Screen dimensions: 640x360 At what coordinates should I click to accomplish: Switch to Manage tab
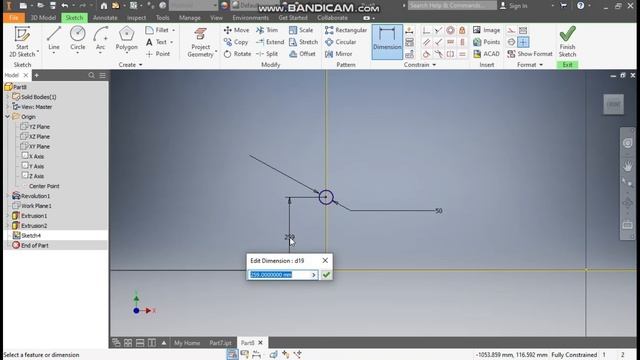click(189, 18)
